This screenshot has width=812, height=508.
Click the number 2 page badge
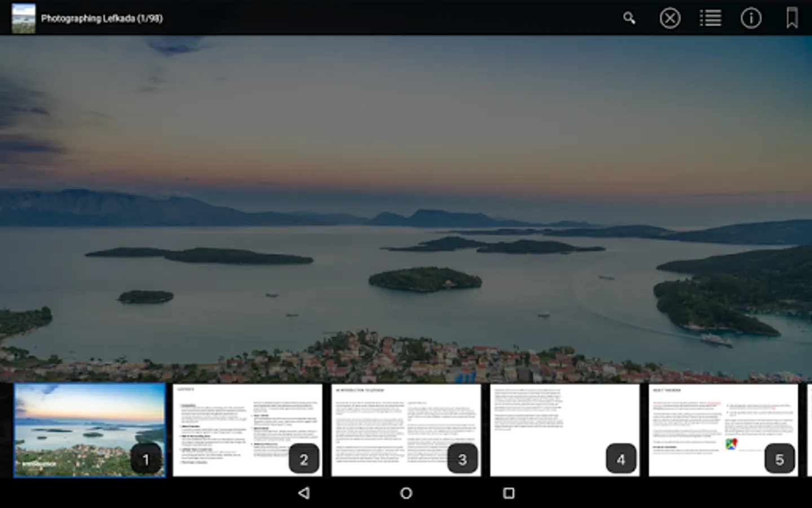point(303,459)
